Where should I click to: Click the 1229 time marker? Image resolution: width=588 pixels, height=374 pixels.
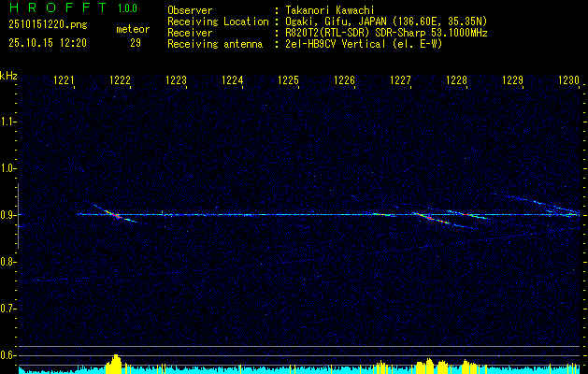click(512, 79)
